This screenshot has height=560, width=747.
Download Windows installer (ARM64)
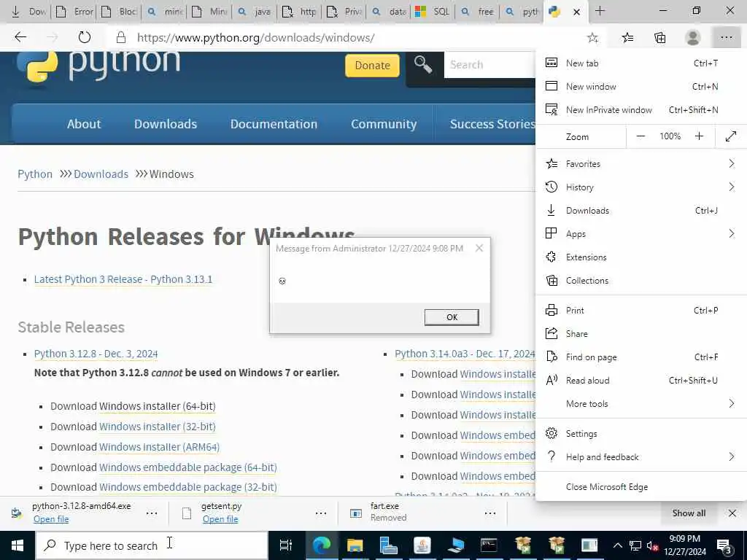point(159,447)
